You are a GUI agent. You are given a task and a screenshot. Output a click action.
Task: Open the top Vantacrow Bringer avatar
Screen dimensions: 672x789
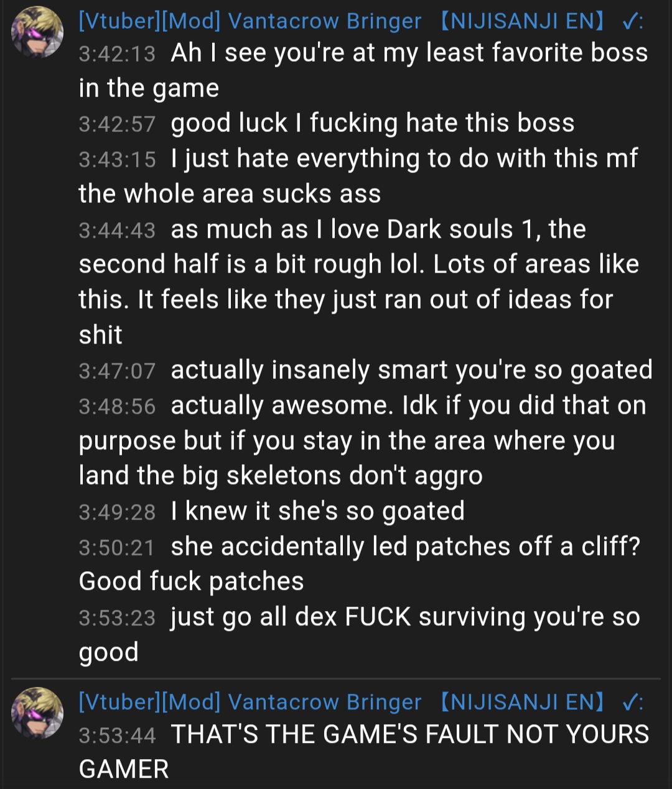[37, 32]
